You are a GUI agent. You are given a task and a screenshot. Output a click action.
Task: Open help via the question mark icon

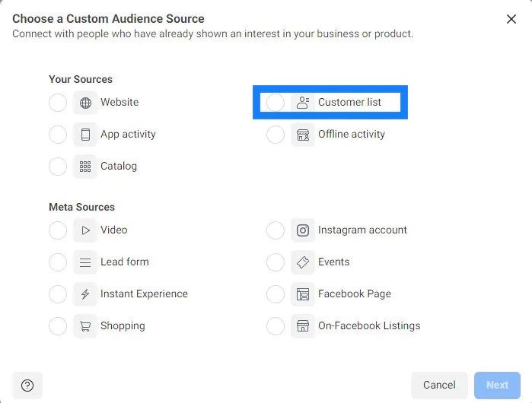[x=27, y=386]
